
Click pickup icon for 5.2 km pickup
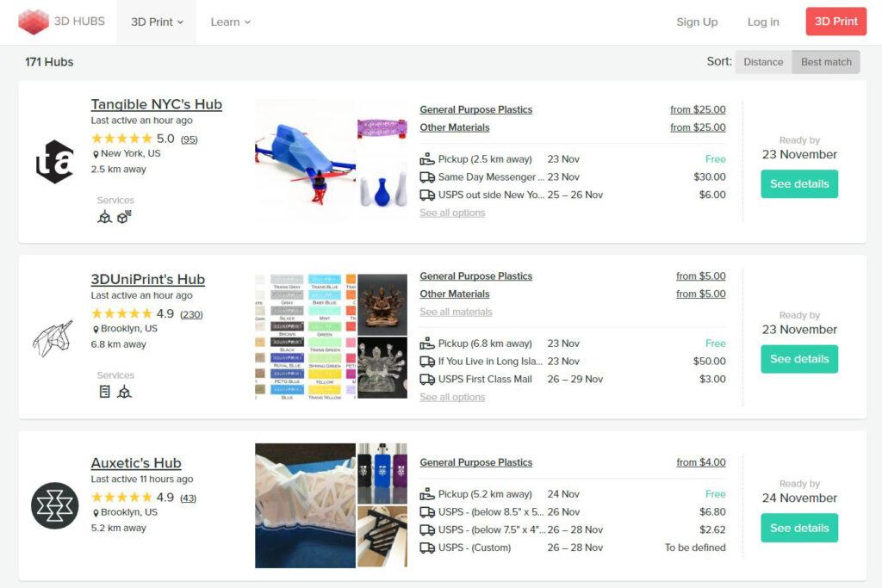tap(427, 494)
